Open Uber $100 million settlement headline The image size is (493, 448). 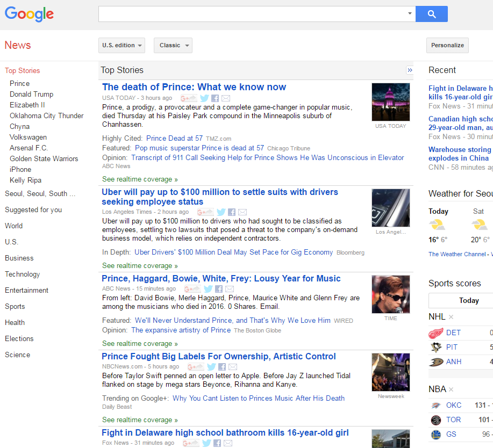pyautogui.click(x=220, y=197)
